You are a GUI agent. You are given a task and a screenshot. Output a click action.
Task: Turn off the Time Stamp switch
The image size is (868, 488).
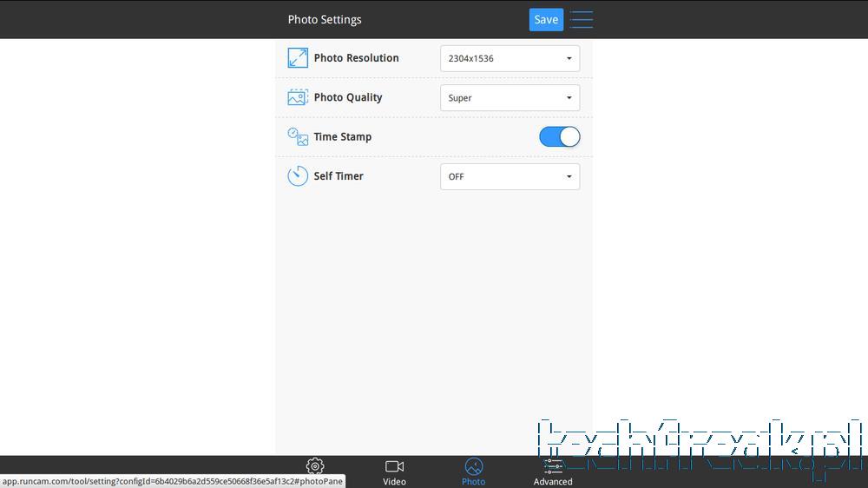point(560,137)
